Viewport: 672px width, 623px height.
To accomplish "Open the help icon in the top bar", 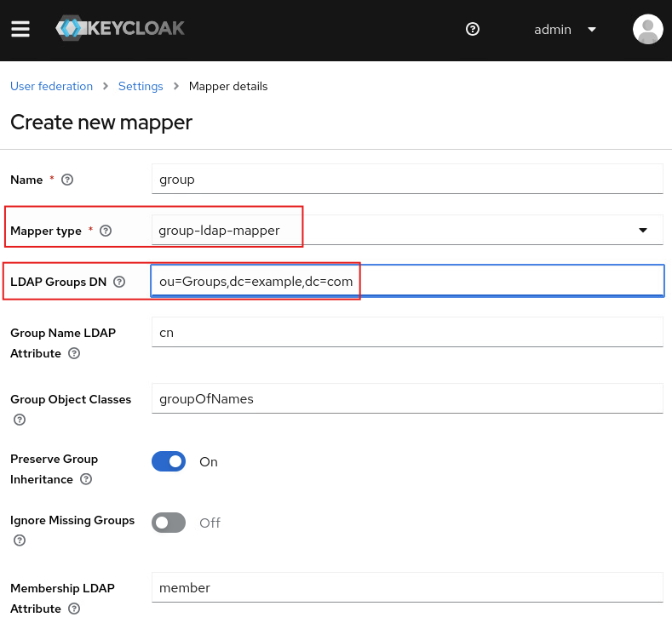I will tap(473, 29).
